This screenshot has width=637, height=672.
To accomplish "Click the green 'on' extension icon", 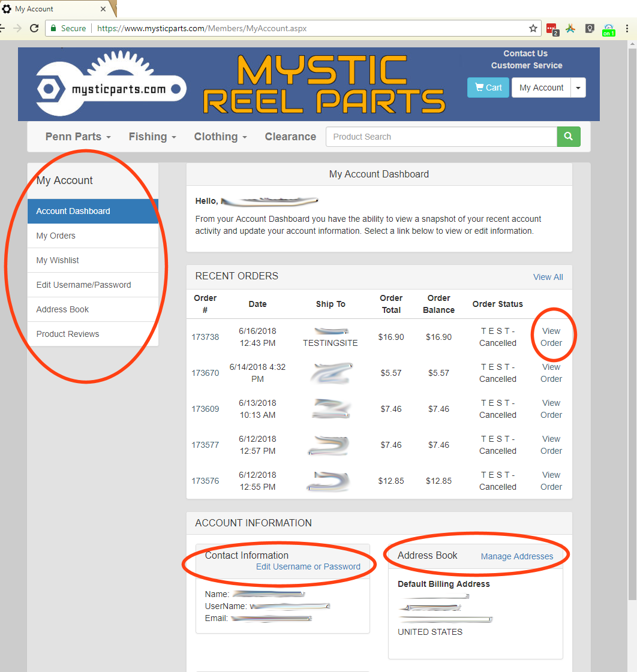I will [x=609, y=29].
